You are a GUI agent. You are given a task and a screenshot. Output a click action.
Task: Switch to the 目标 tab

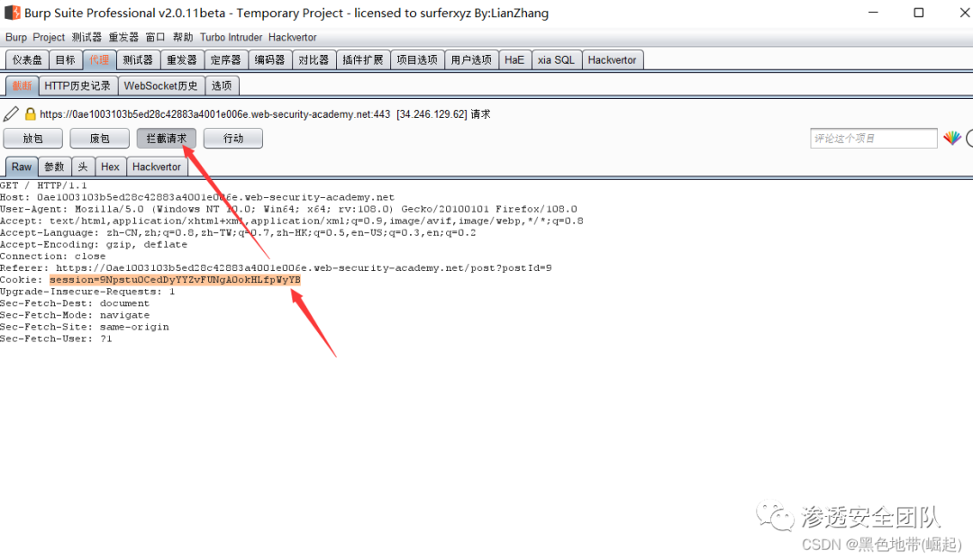pos(65,60)
